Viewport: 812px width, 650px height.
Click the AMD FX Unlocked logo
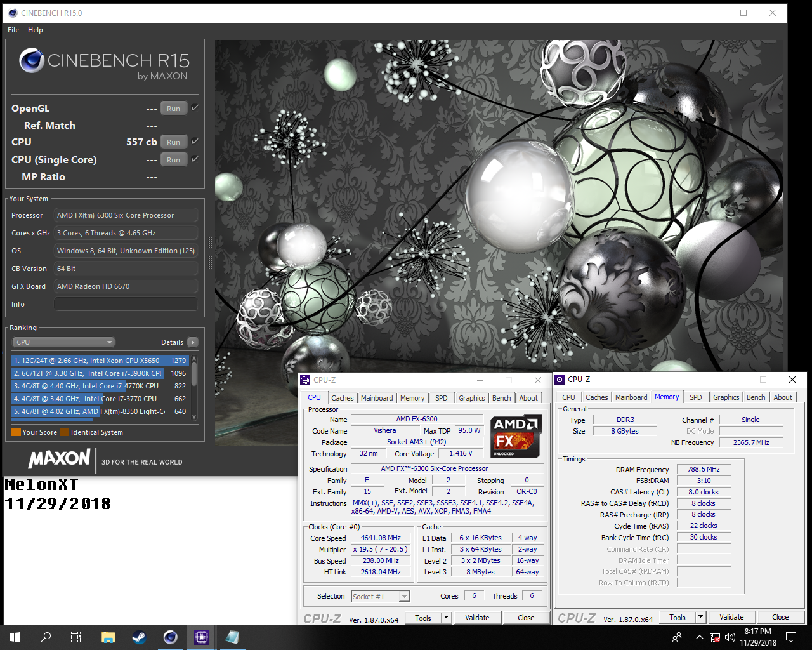pyautogui.click(x=516, y=436)
